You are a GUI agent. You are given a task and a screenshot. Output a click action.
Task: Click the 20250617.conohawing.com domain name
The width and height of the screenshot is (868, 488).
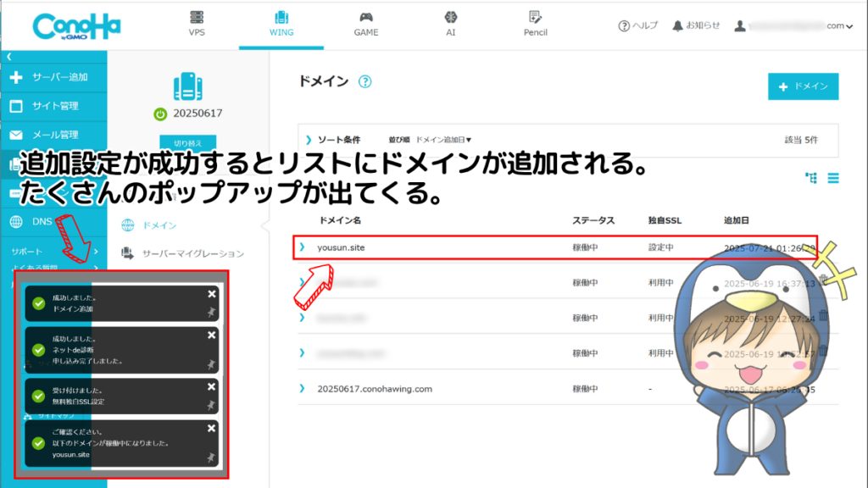[375, 389]
